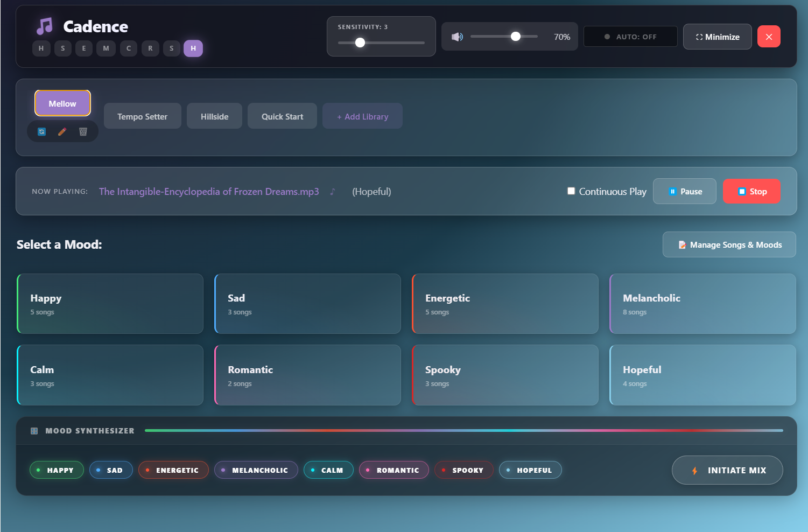Click the highlighted purple H badge
Viewport: 808px width, 532px height.
pos(193,48)
